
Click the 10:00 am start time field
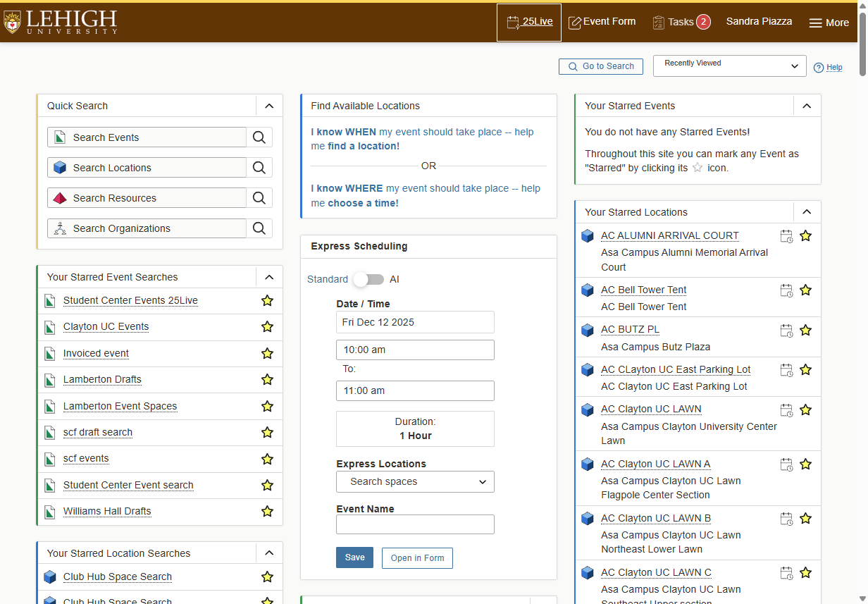[415, 350]
